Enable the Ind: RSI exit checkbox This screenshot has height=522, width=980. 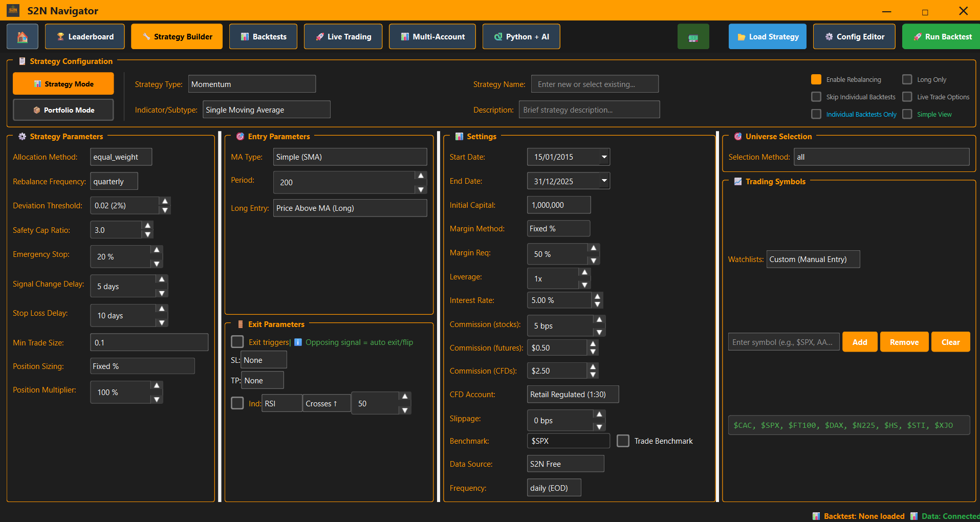[x=237, y=403]
